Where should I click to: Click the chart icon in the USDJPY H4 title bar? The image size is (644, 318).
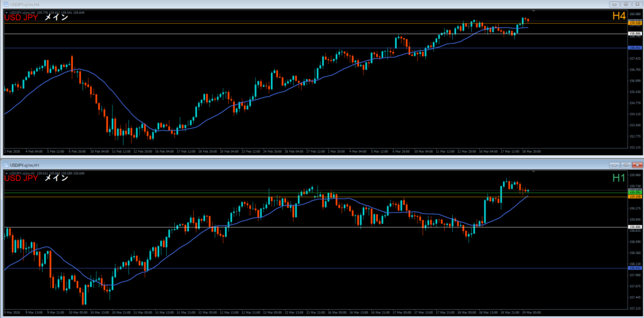(x=5, y=4)
